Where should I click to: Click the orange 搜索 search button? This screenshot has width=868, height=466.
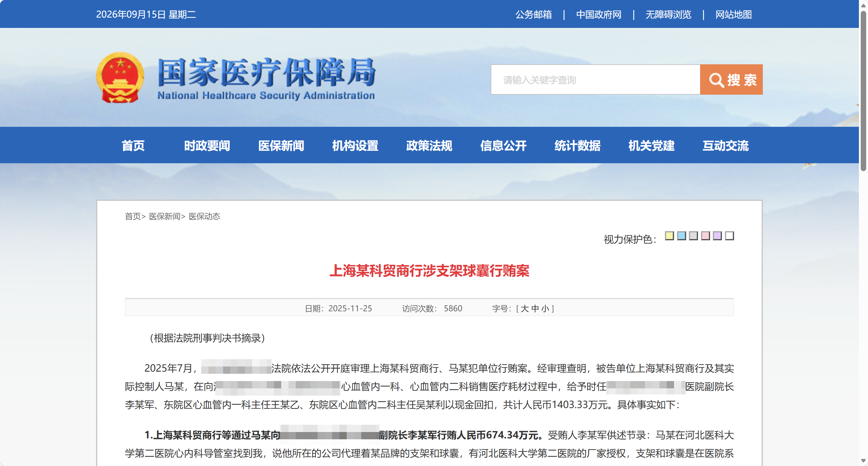pos(731,79)
